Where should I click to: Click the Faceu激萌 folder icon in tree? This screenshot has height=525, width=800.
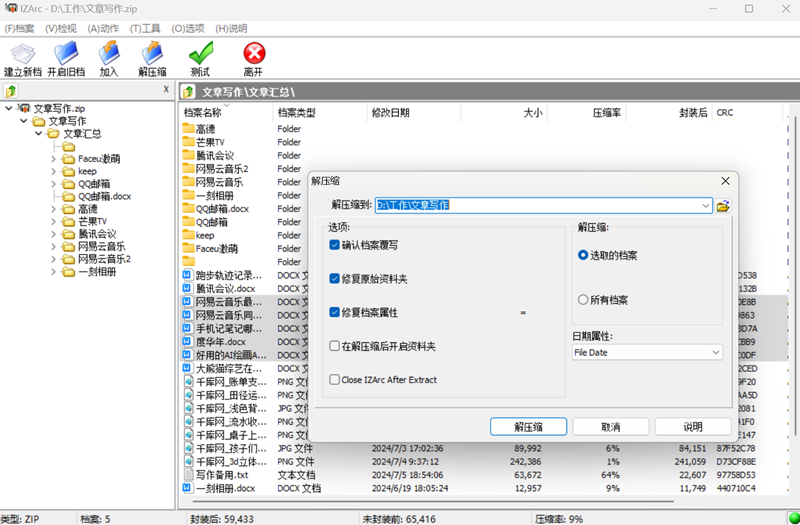point(68,159)
